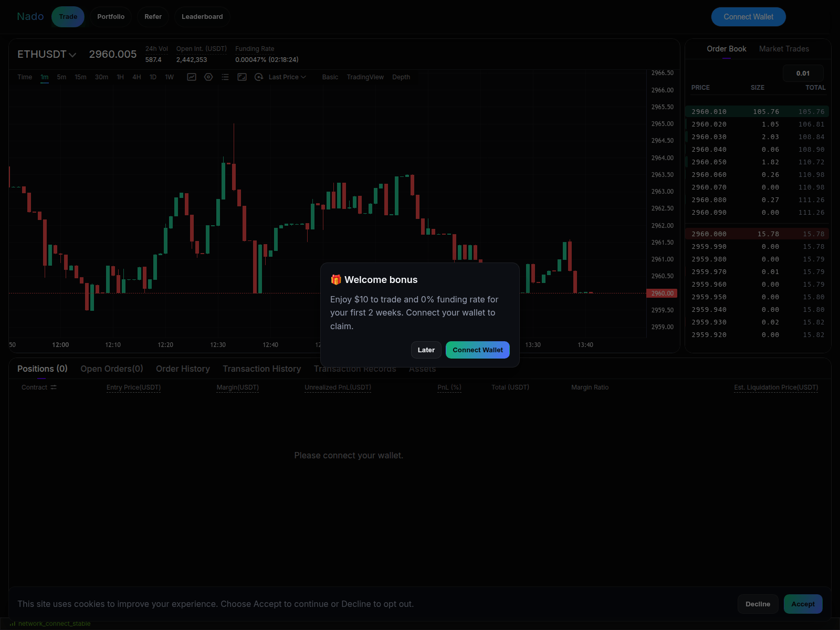Switch to the Market Trades tab

pyautogui.click(x=784, y=49)
